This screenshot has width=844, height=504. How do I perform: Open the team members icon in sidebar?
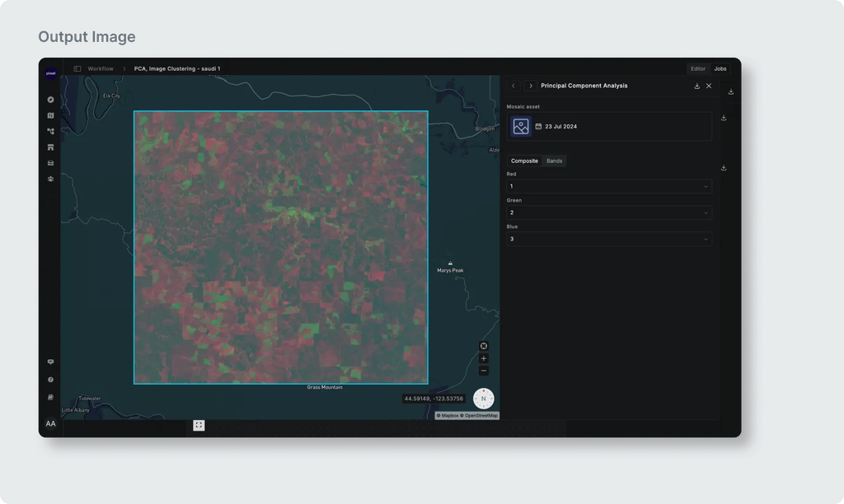[x=50, y=179]
